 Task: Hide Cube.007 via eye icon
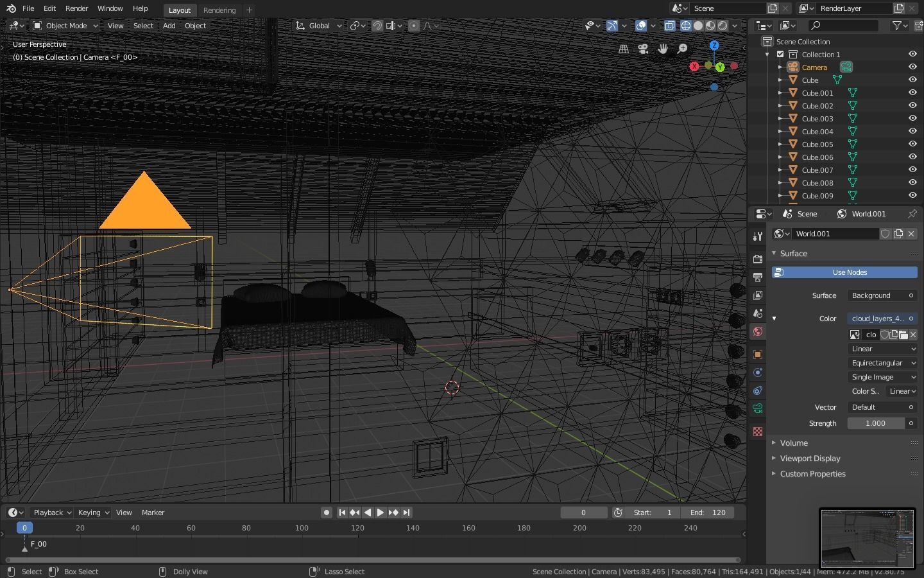tap(912, 170)
